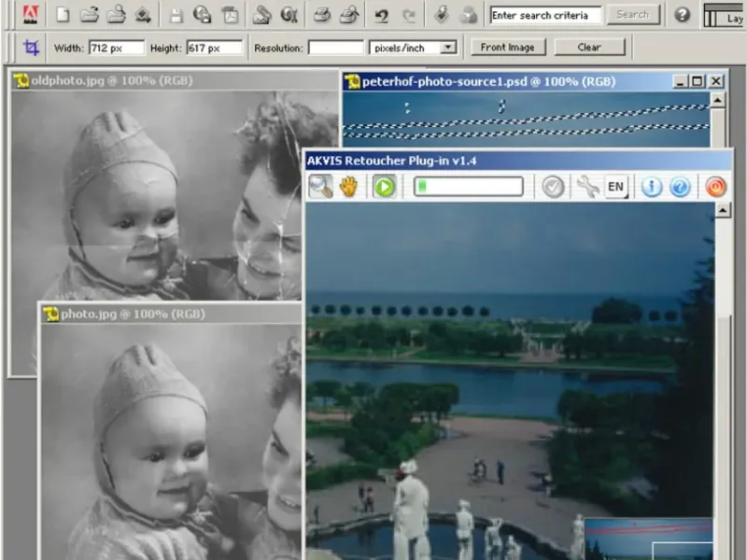Open the pixels/inch resolution units dropdown
Screen dimensions: 747x560
pyautogui.click(x=449, y=47)
